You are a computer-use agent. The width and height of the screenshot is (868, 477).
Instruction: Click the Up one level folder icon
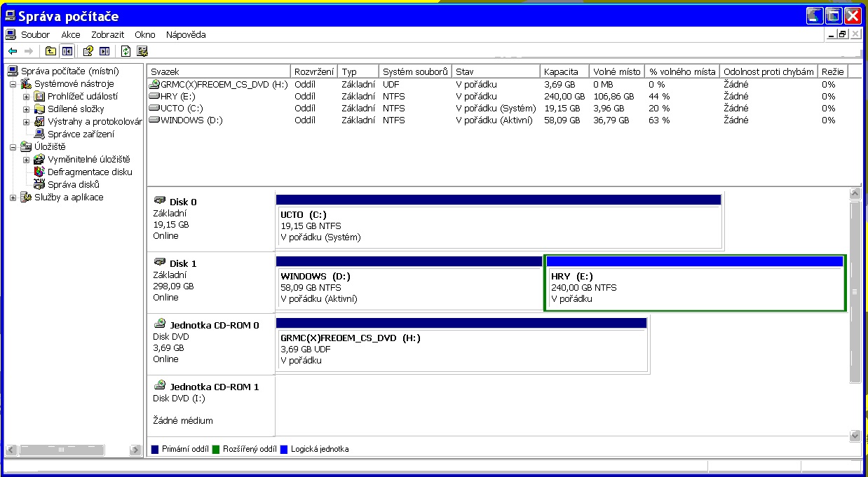click(x=50, y=51)
